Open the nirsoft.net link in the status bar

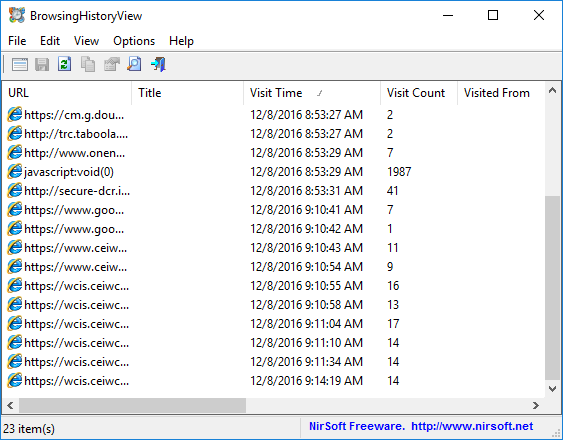[x=472, y=426]
